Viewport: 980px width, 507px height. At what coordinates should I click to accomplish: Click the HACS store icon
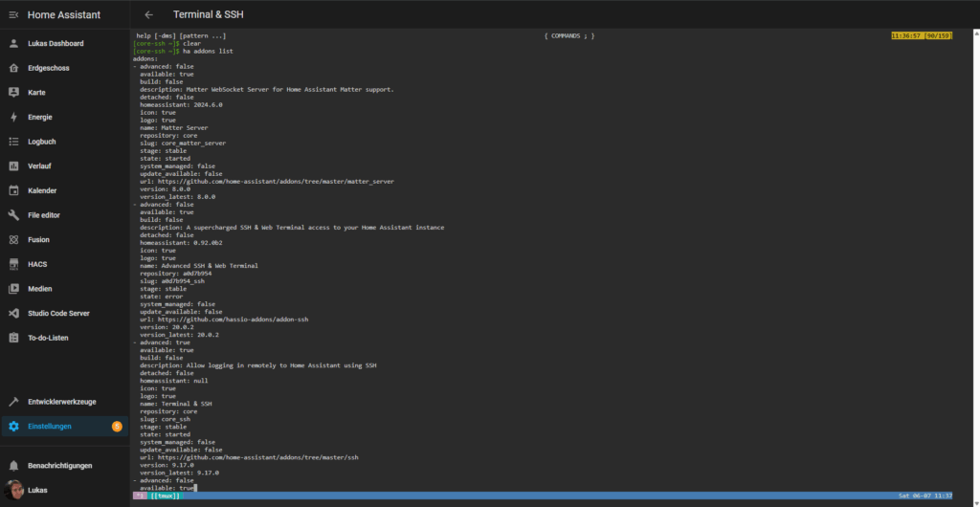coord(13,264)
